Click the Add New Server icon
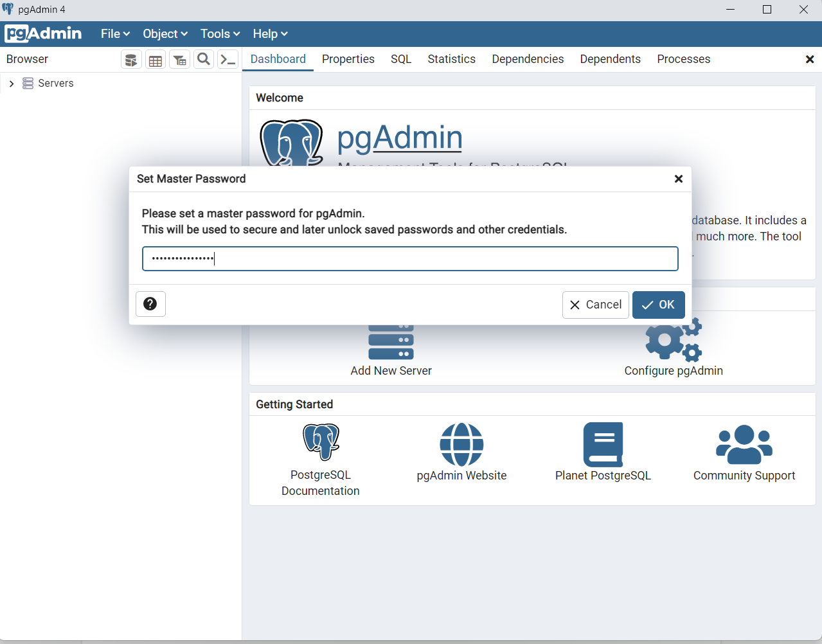This screenshot has height=644, width=822. pyautogui.click(x=391, y=342)
